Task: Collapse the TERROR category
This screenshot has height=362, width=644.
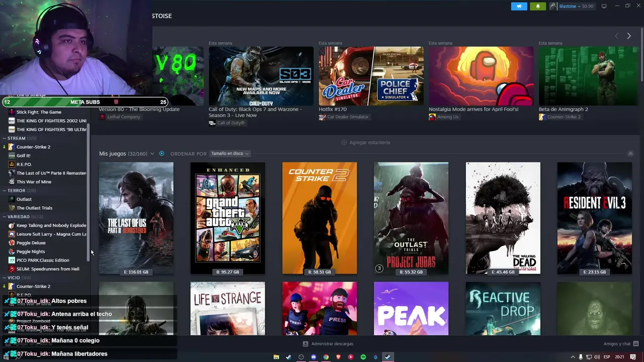Action: pyautogui.click(x=4, y=191)
